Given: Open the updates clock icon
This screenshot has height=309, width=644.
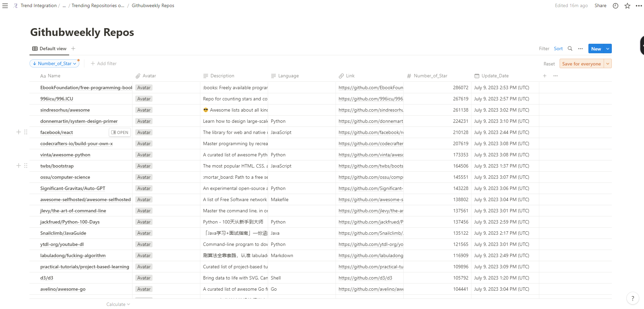Looking at the screenshot, I should pos(616,6).
